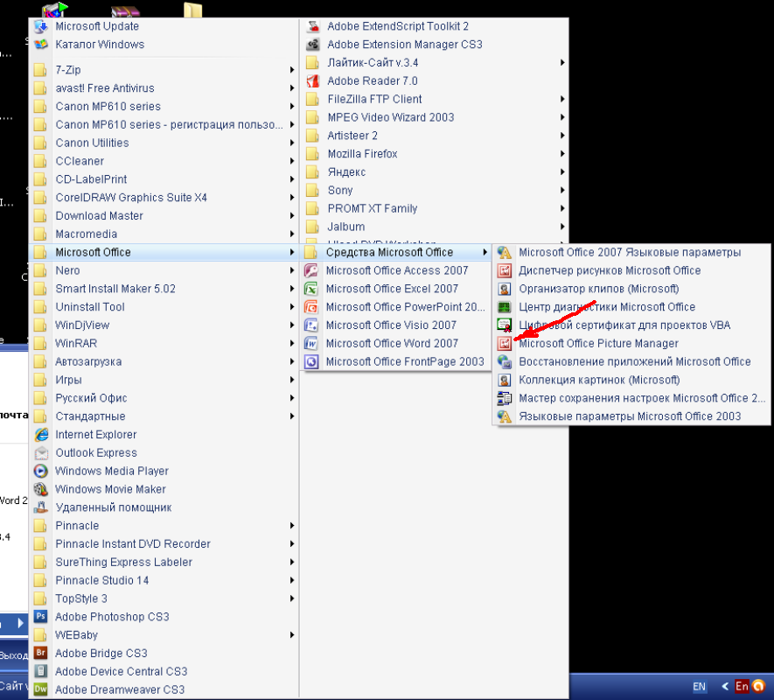
Task: Expand the CorelDRAW Graphics Suite X4 arrow
Action: click(x=292, y=198)
